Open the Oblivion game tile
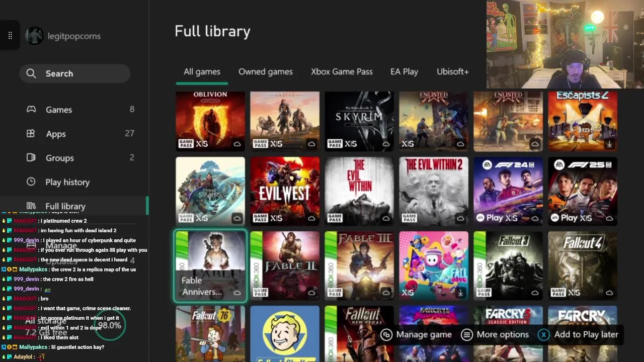 point(210,121)
